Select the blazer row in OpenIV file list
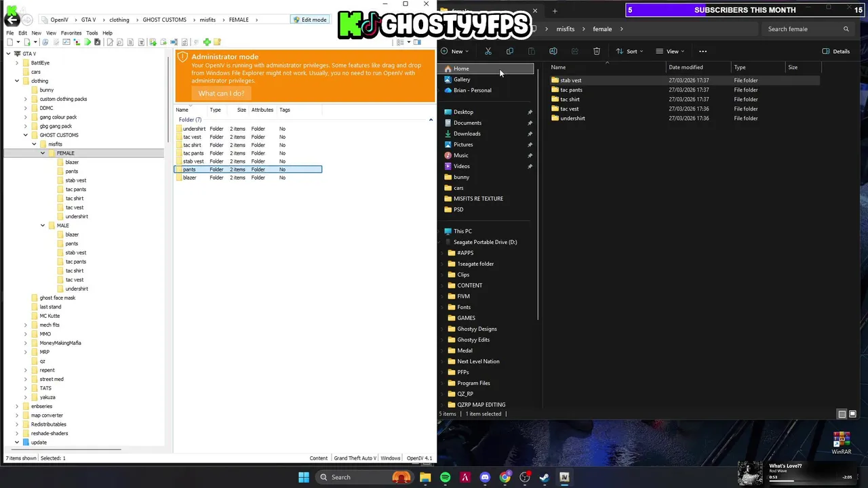The image size is (868, 488). [248, 178]
